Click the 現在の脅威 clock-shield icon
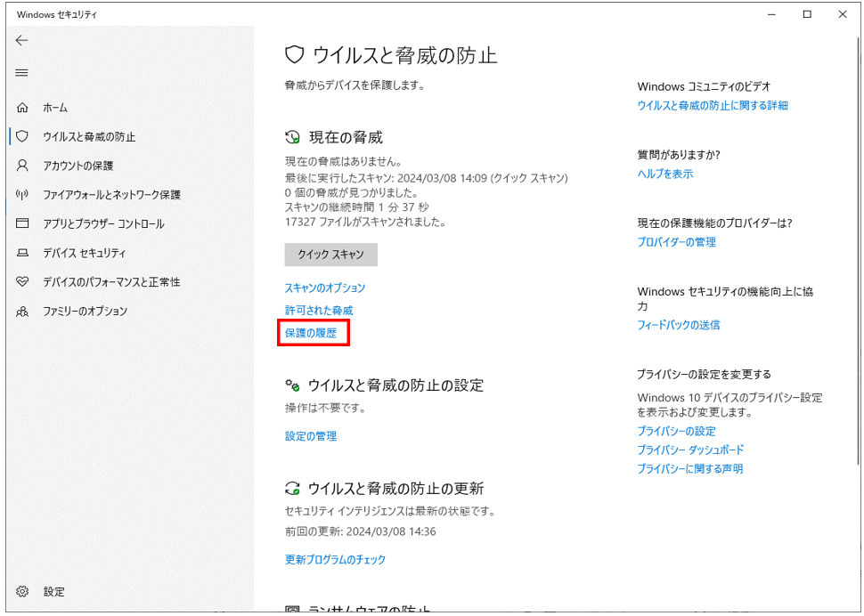Screen dimensions: 864x616 pos(292,137)
